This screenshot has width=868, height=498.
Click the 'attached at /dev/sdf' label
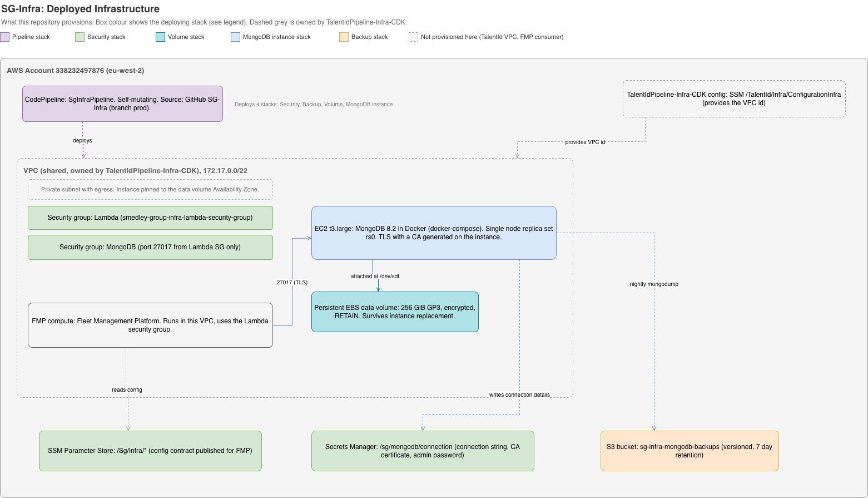[375, 277]
